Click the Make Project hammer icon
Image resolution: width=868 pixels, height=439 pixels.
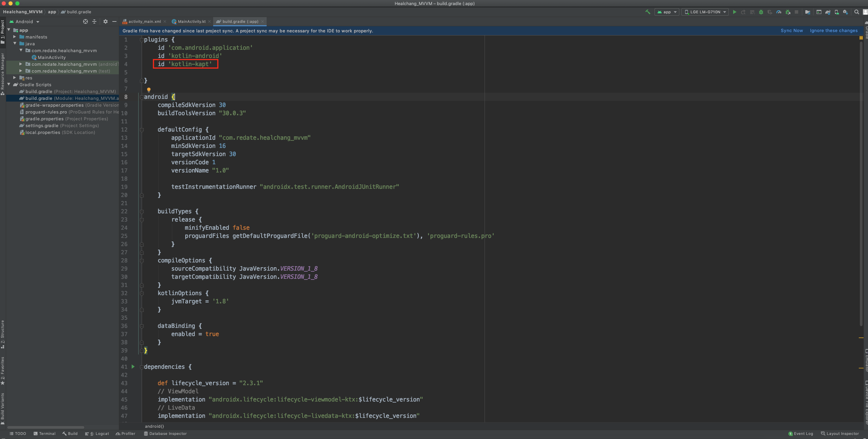coord(648,12)
